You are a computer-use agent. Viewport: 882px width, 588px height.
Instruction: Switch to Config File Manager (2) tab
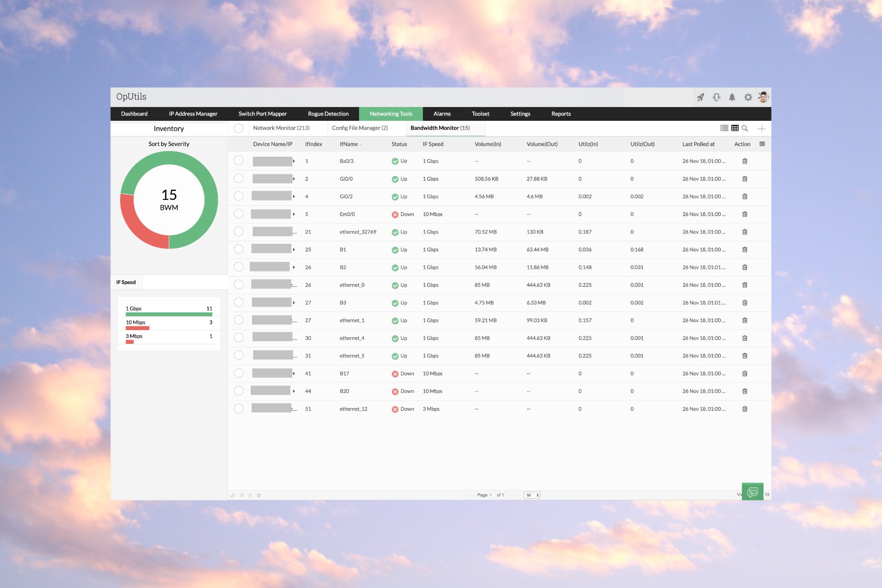(x=360, y=128)
